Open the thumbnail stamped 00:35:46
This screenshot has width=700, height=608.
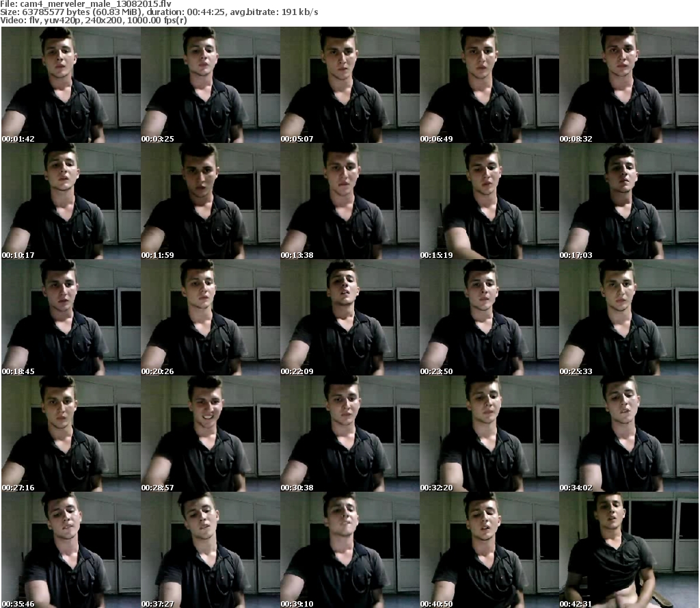click(x=71, y=549)
